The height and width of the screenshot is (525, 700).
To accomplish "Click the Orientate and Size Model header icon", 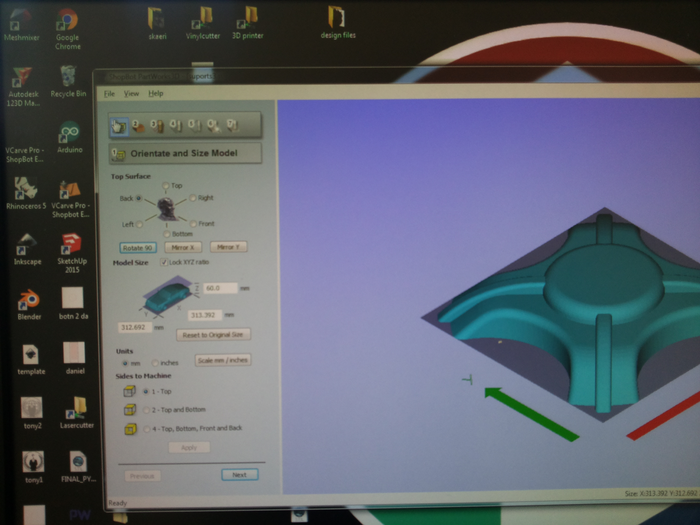I will 118,154.
